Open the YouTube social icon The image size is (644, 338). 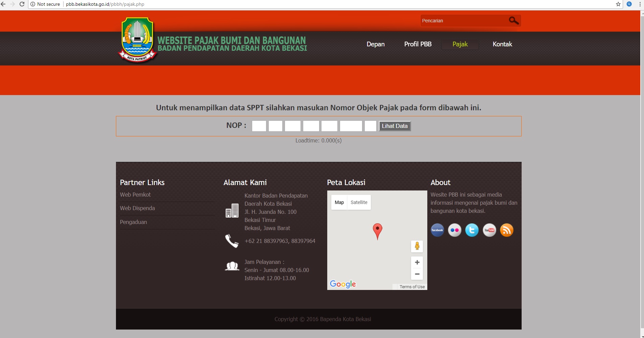point(489,230)
